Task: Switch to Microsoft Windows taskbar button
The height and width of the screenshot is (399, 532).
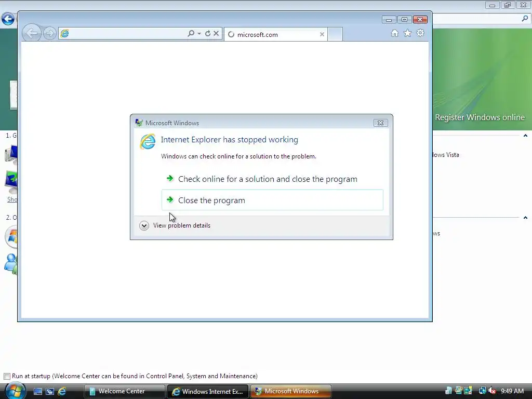Action: pos(291,391)
